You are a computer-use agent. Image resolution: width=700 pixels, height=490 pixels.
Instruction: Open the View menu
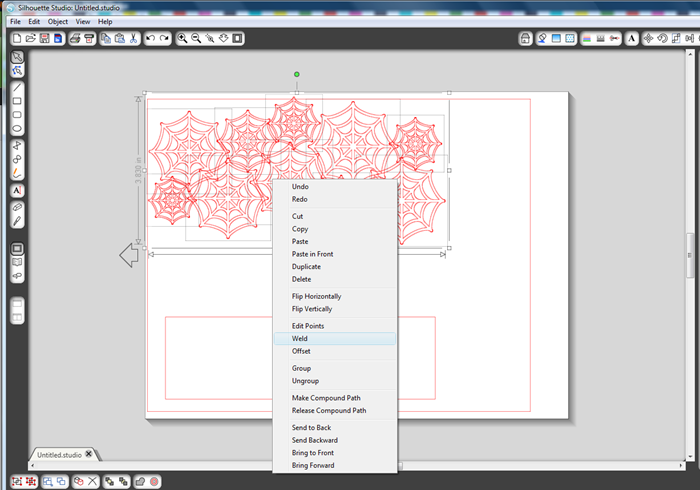pyautogui.click(x=83, y=21)
